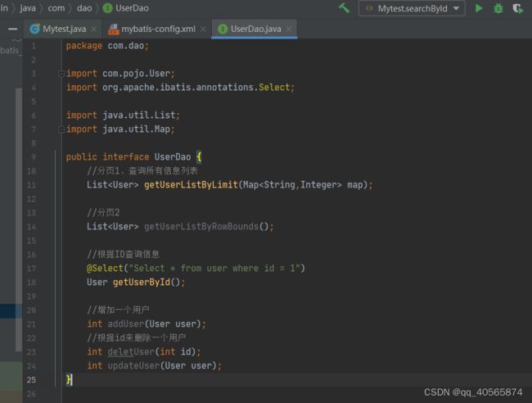
Task: Click the UserDao breadcrumb with interface icon
Action: (x=125, y=8)
